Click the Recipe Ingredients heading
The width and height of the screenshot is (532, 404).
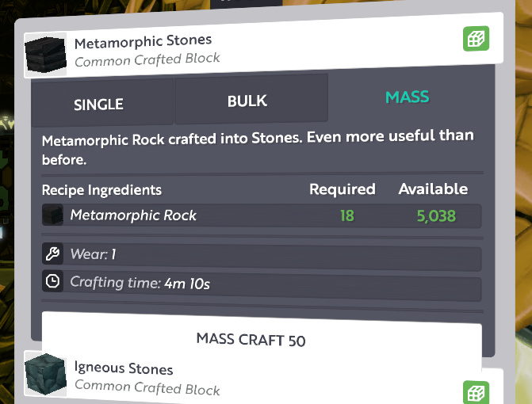pos(101,190)
